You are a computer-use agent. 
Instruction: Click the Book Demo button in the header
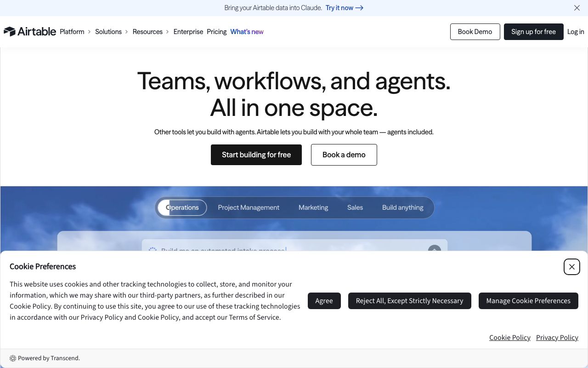(475, 32)
